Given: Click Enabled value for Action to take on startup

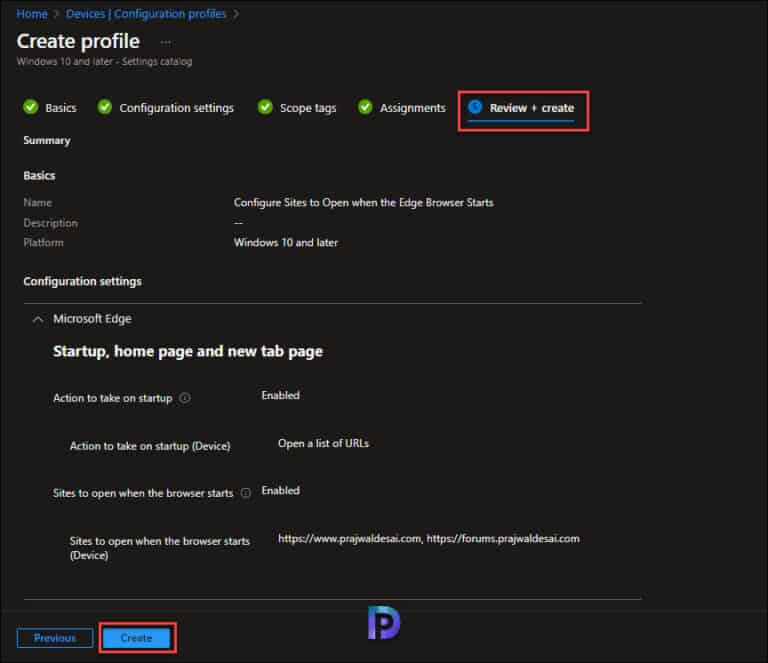Looking at the screenshot, I should tap(280, 395).
